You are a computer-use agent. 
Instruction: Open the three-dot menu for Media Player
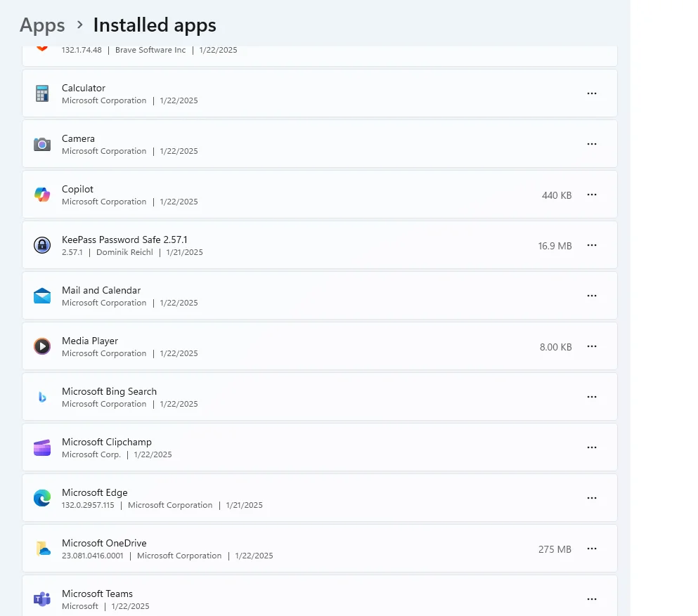tap(592, 346)
